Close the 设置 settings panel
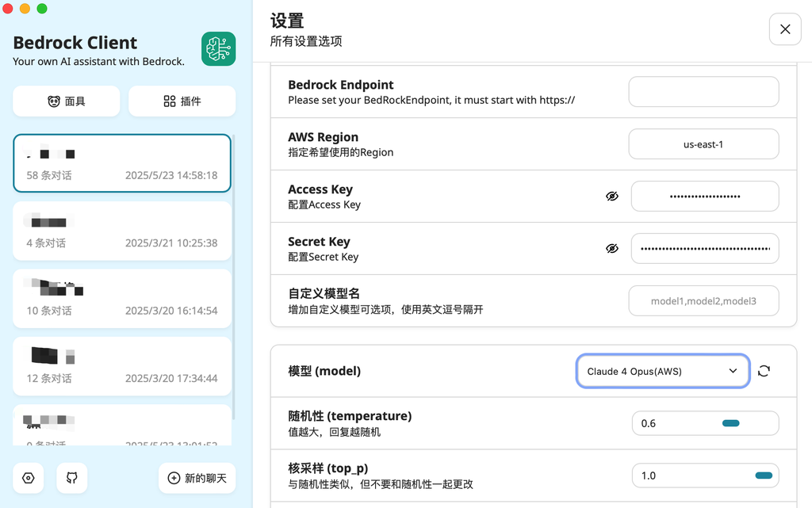Image resolution: width=812 pixels, height=508 pixels. pyautogui.click(x=785, y=29)
